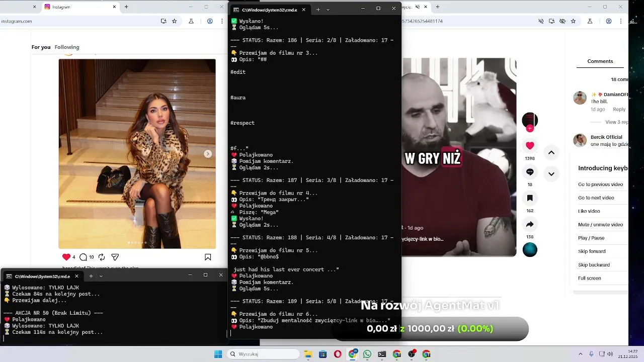Switch to the Instagram tab
The height and width of the screenshot is (362, 644).
80,7
